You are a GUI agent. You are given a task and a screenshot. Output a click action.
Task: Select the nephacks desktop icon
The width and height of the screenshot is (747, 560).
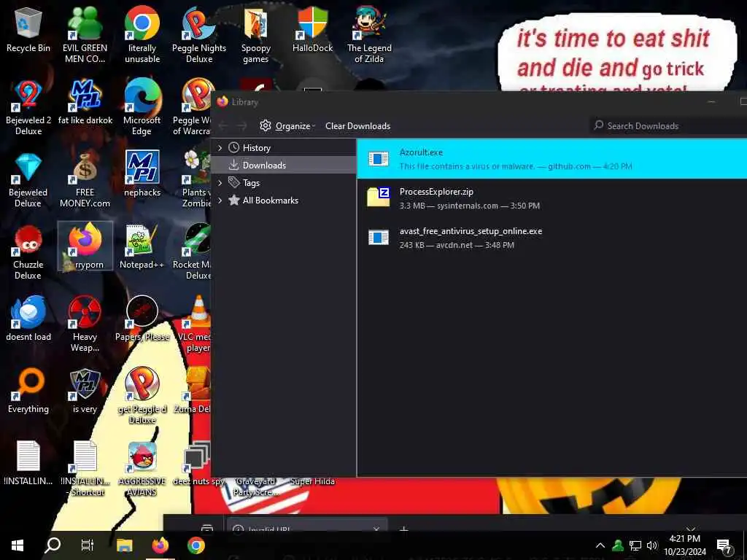142,174
